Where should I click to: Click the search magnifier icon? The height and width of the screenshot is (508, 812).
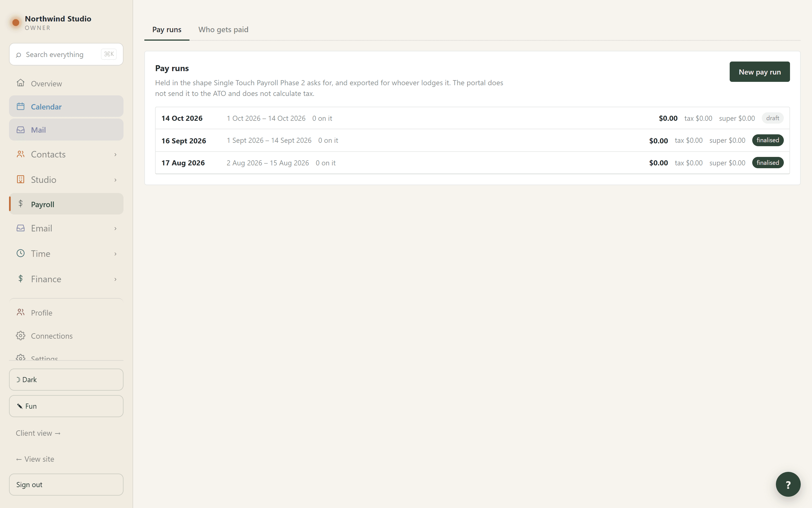[18, 54]
